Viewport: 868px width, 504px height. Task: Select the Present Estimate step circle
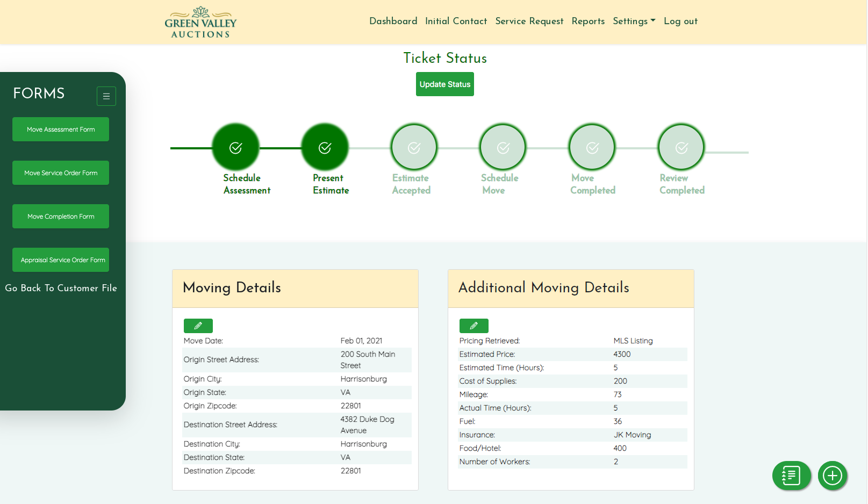pyautogui.click(x=325, y=148)
